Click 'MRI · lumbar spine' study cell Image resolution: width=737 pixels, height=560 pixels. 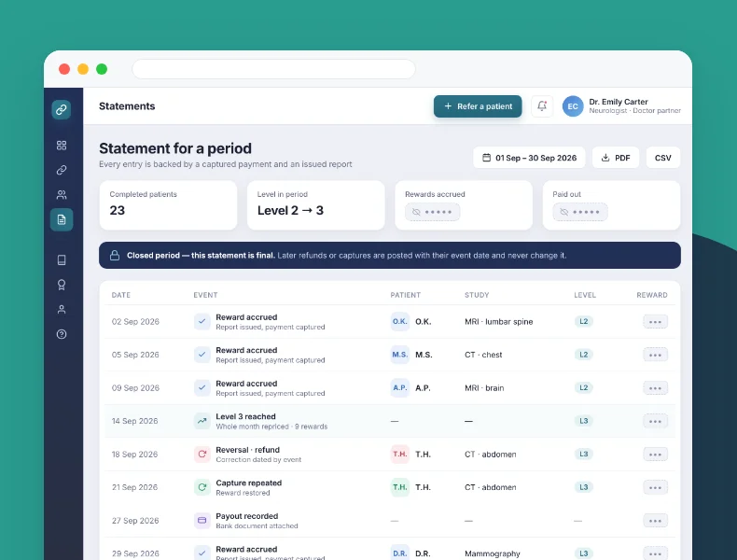click(499, 322)
